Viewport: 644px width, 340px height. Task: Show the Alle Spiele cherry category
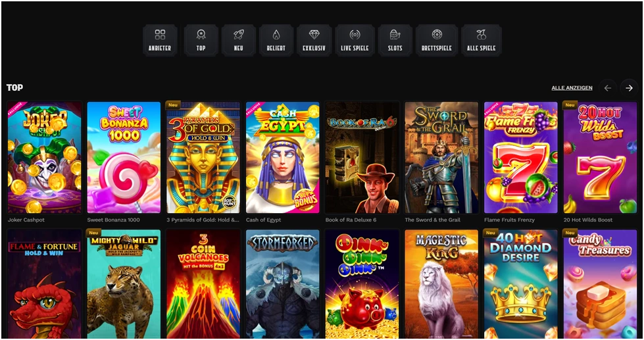click(482, 40)
